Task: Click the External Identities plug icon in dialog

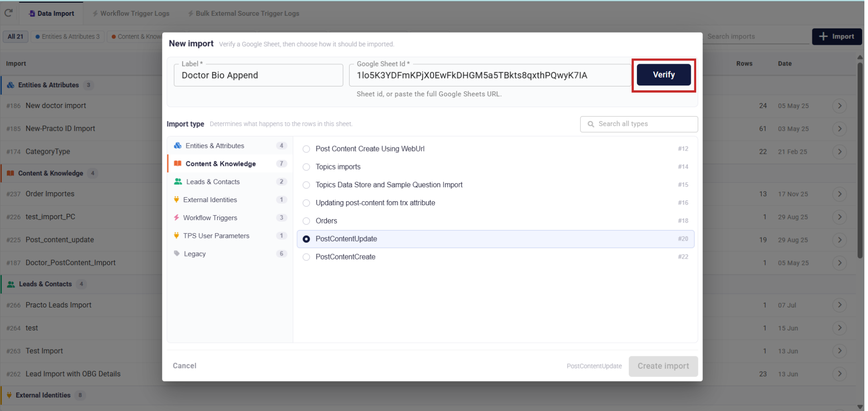Action: (176, 200)
